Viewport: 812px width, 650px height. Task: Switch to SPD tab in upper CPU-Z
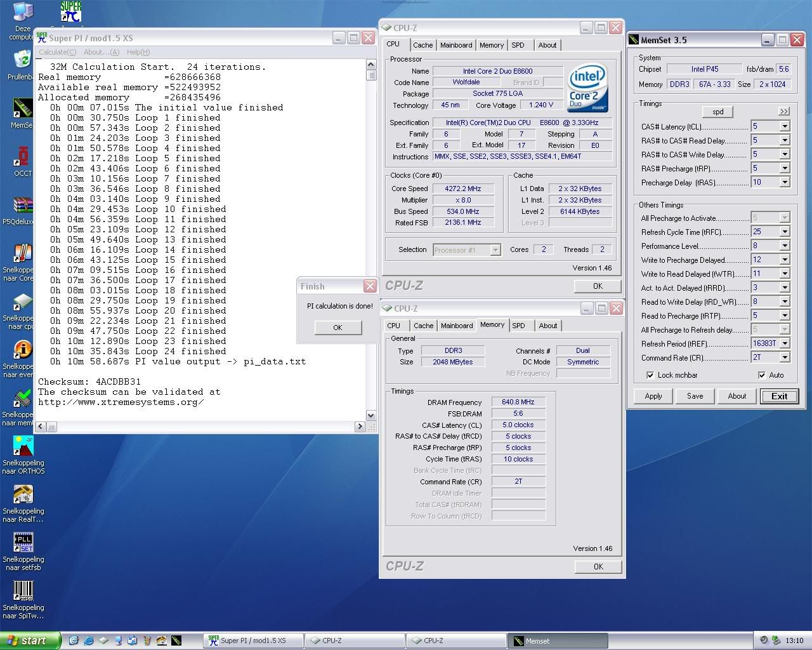518,45
